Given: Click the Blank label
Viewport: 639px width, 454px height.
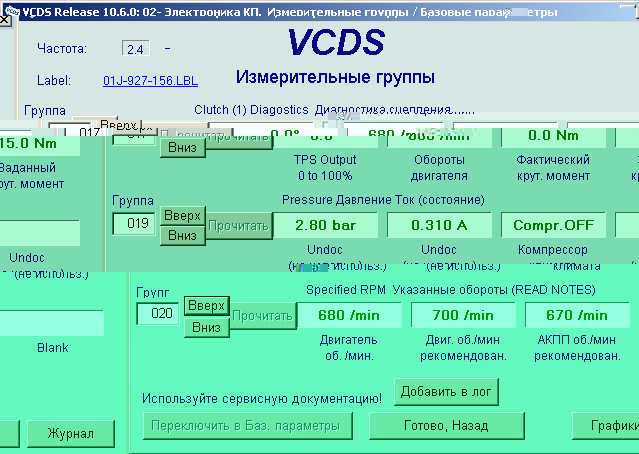Looking at the screenshot, I should [53, 348].
